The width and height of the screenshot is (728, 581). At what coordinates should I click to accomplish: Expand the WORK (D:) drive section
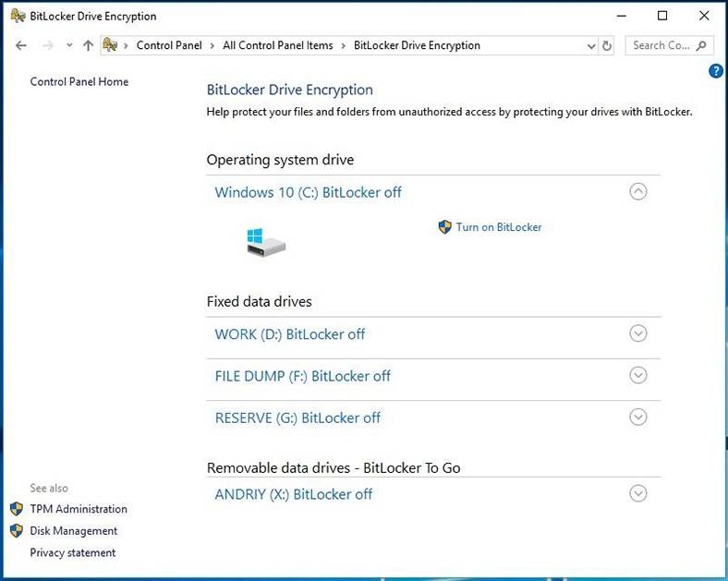[x=638, y=333]
